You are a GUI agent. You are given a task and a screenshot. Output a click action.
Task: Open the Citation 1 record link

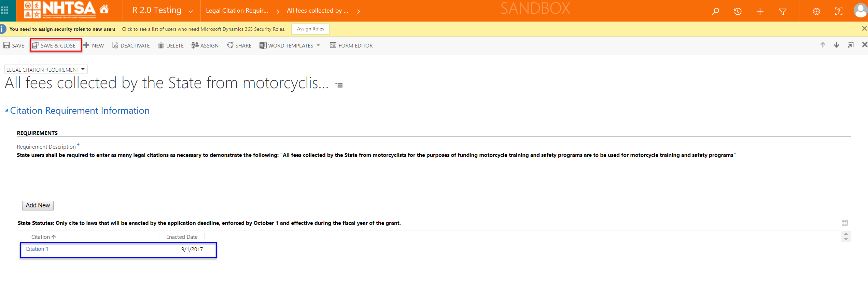click(x=37, y=249)
